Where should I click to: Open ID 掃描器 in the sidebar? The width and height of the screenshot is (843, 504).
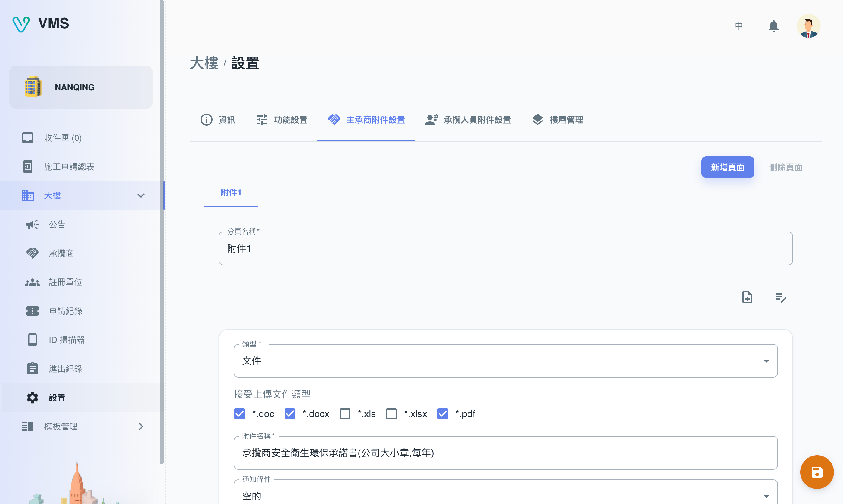[x=67, y=340]
